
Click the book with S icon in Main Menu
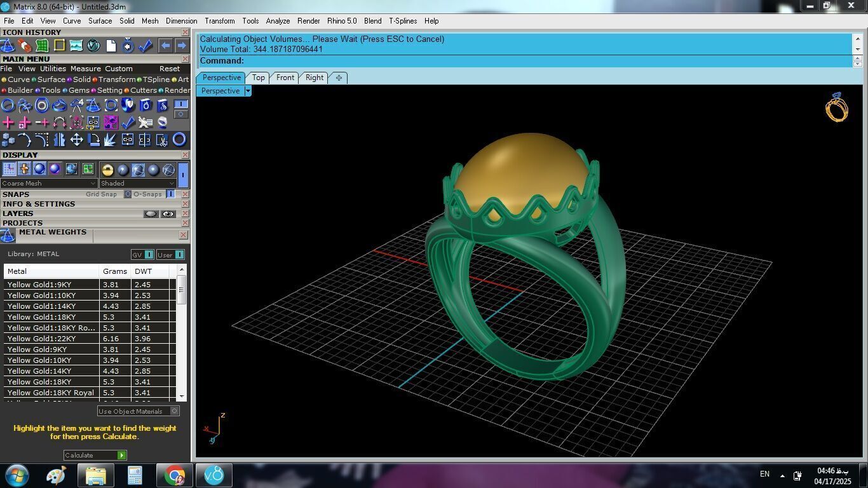pyautogui.click(x=163, y=105)
